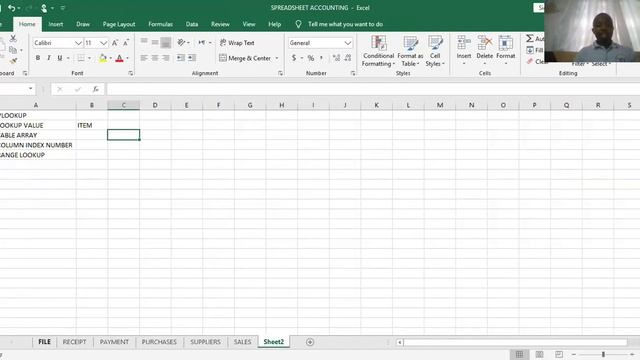Click the horizontal scrollbar left arrow
The width and height of the screenshot is (640, 360).
tap(400, 342)
